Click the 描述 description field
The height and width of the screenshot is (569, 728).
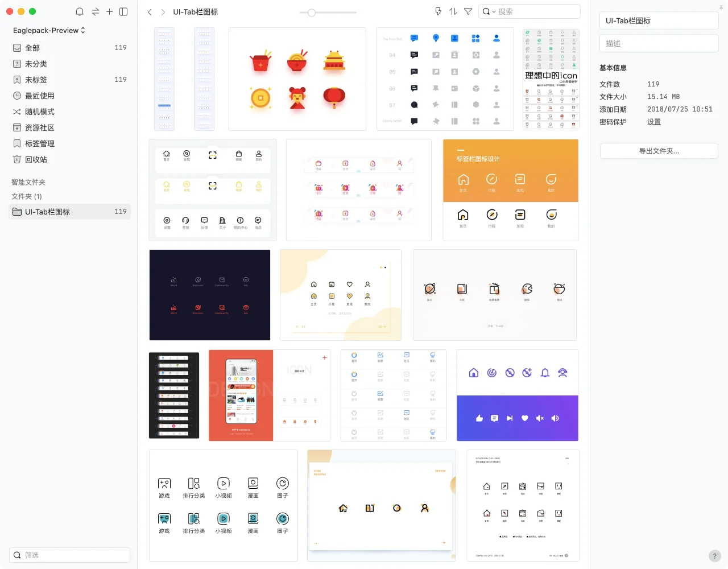(659, 43)
